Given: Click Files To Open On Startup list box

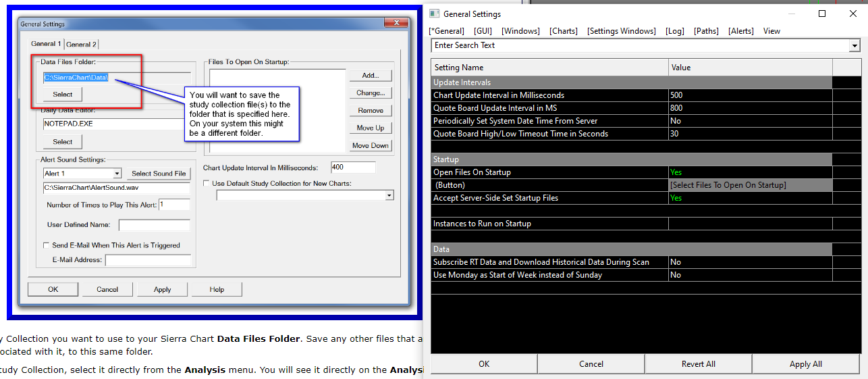Looking at the screenshot, I should (x=277, y=111).
